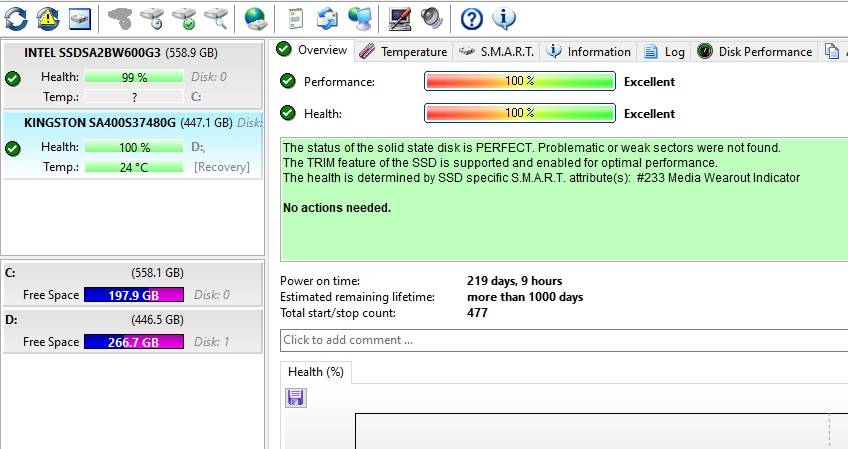Switch to the Information tab
This screenshot has height=449, width=848.
pyautogui.click(x=588, y=51)
